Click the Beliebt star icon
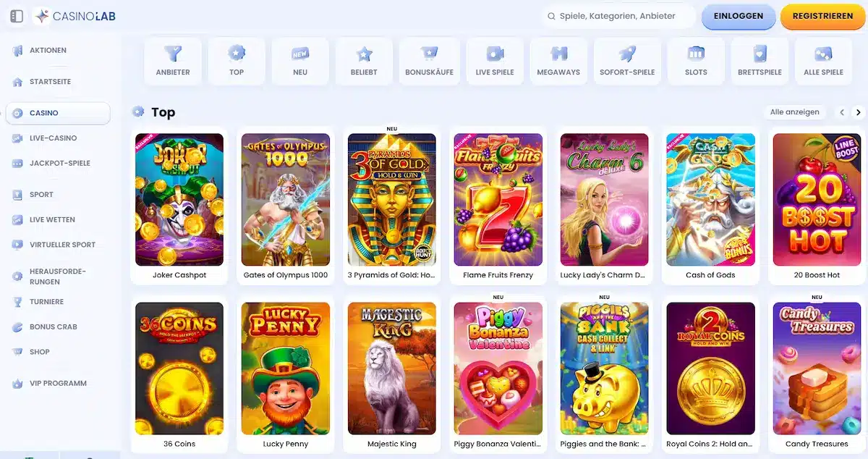The image size is (868, 459). tap(365, 54)
